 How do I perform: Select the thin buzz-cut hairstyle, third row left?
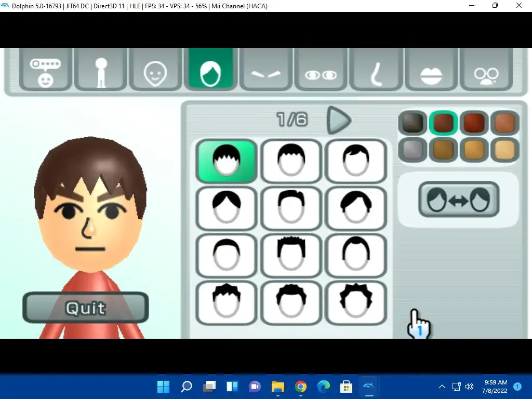[227, 256]
